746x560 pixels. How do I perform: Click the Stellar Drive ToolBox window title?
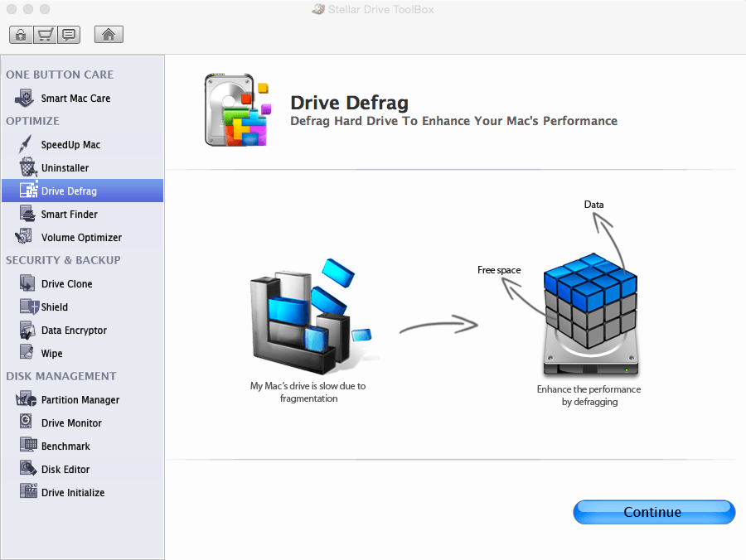(x=380, y=9)
